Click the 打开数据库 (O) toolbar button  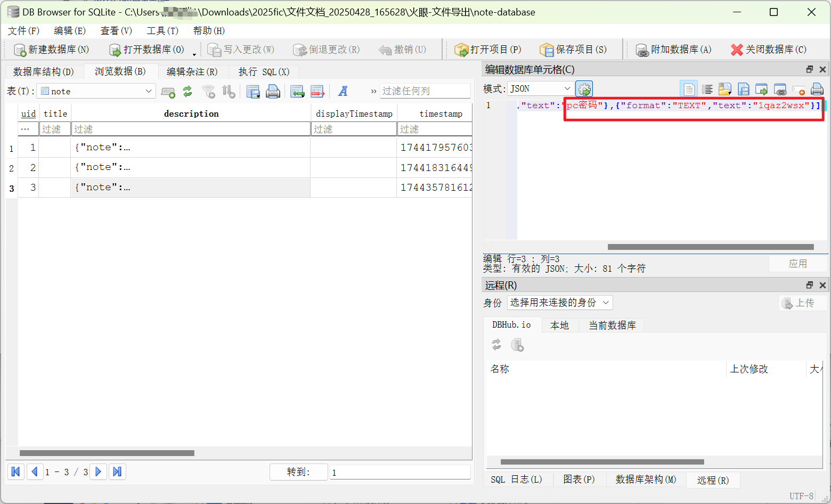pos(146,50)
